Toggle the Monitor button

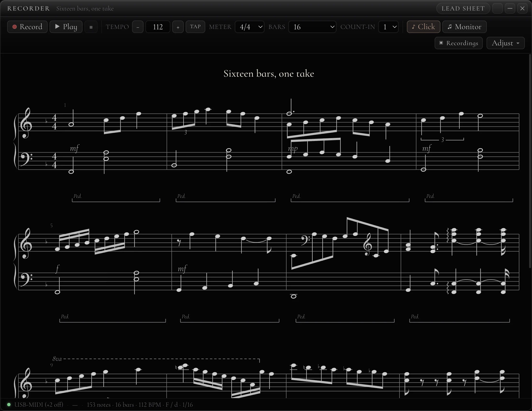click(x=465, y=27)
